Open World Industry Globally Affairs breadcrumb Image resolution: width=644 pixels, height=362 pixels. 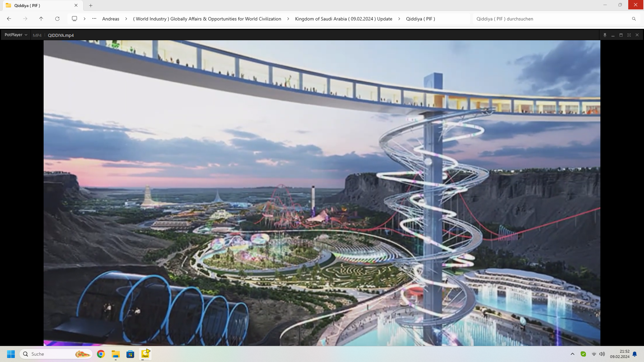(x=207, y=19)
